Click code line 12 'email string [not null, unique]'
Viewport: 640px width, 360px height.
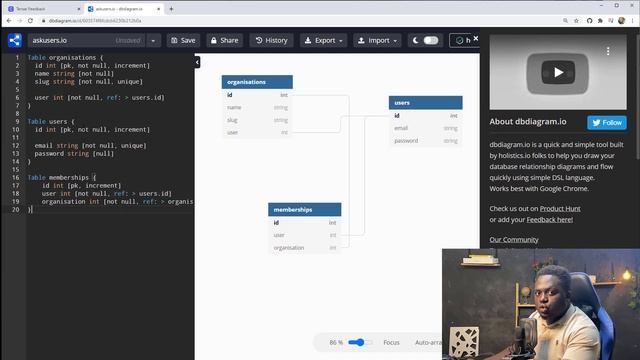[x=90, y=146]
